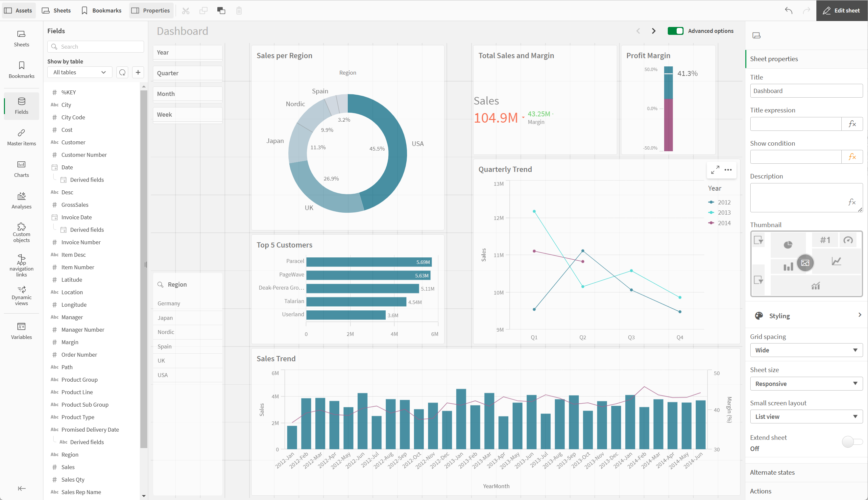Click the Add field button in Fields panel
Viewport: 868px width, 500px height.
pyautogui.click(x=138, y=72)
